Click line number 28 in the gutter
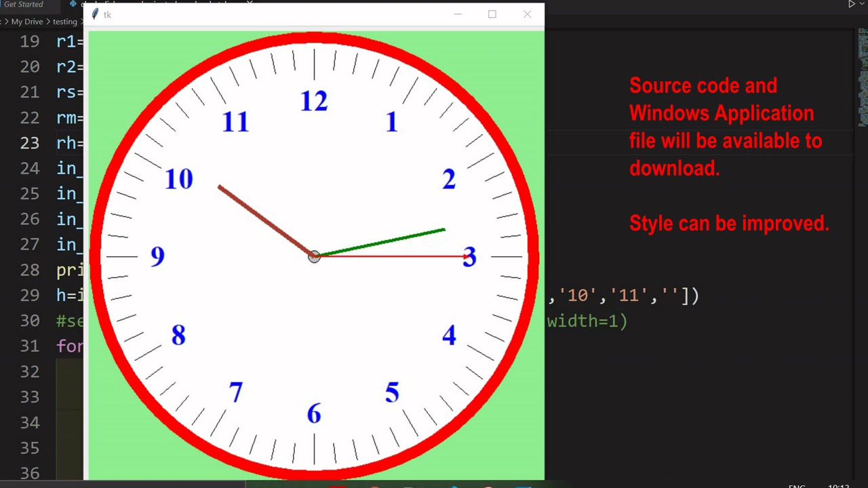The image size is (868, 488). coord(29,270)
